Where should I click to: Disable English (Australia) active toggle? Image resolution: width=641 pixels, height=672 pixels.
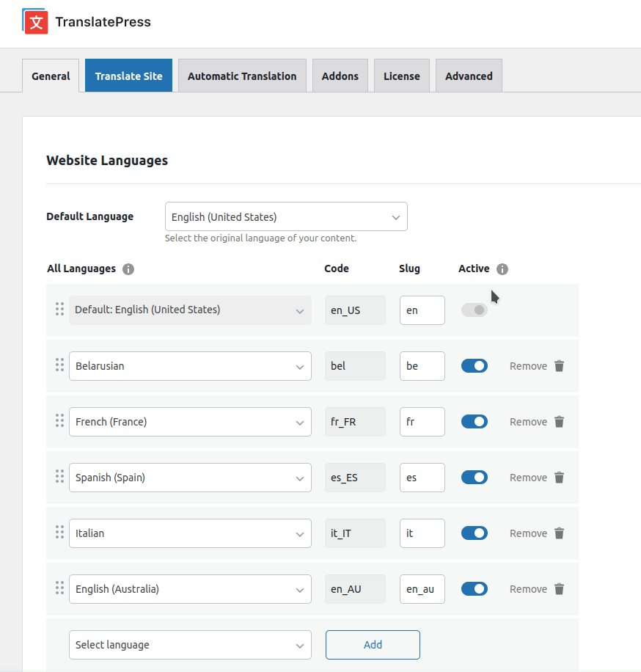tap(475, 588)
